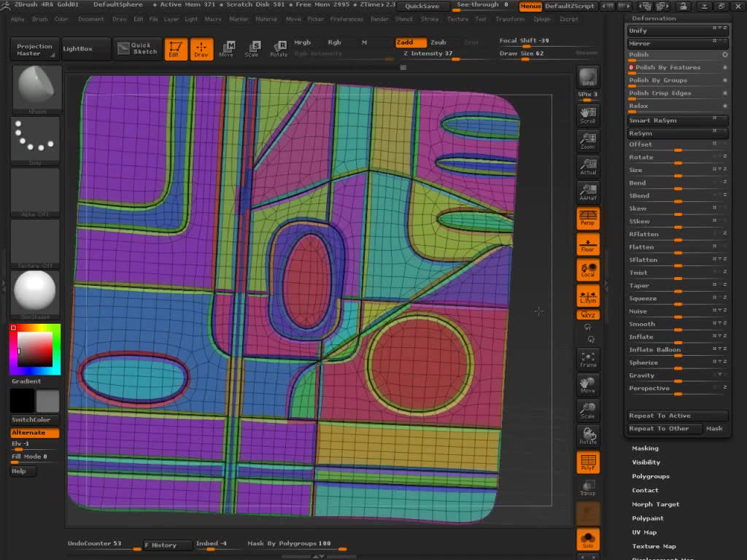This screenshot has width=747, height=560.
Task: Open LightBox browser
Action: pos(87,49)
